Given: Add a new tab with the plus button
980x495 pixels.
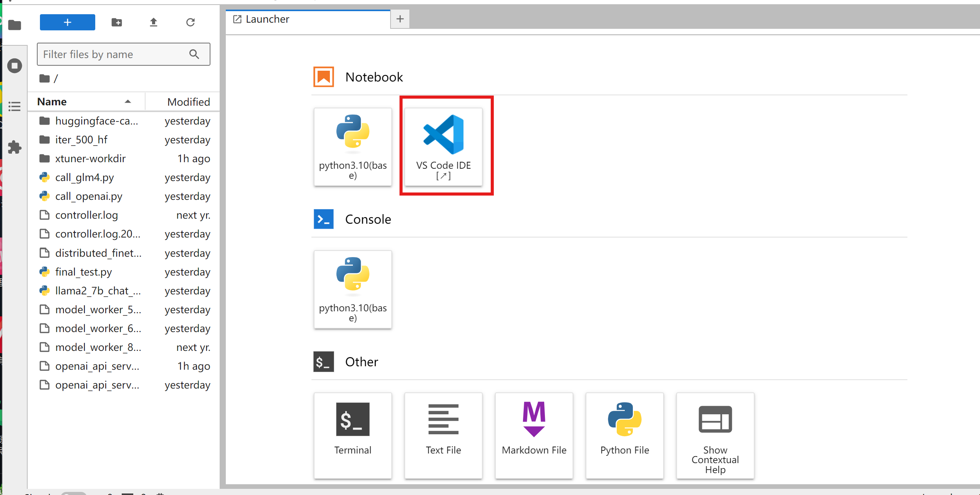Looking at the screenshot, I should coord(400,19).
